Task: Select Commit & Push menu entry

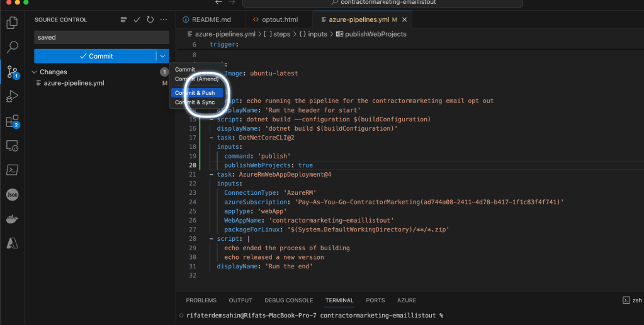Action: pos(197,93)
